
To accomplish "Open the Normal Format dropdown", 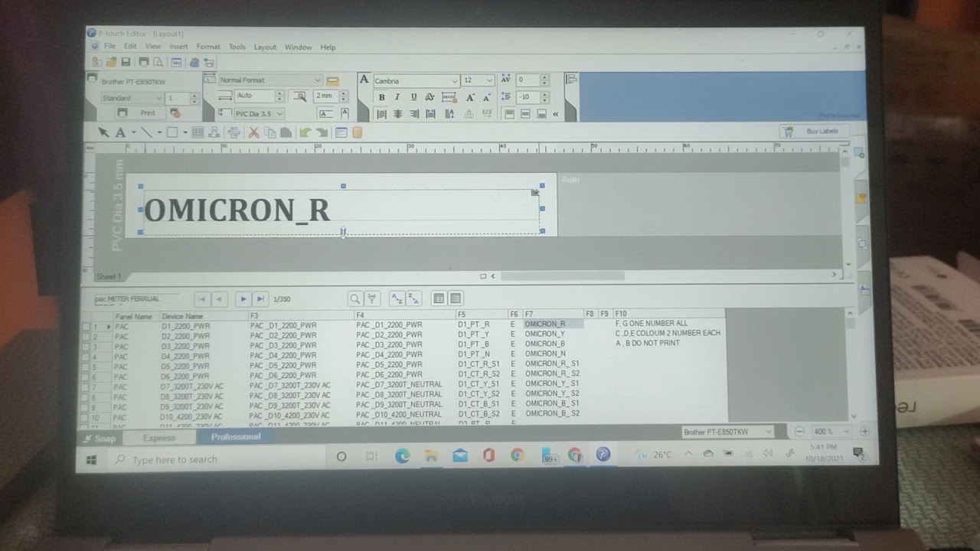I will 318,80.
